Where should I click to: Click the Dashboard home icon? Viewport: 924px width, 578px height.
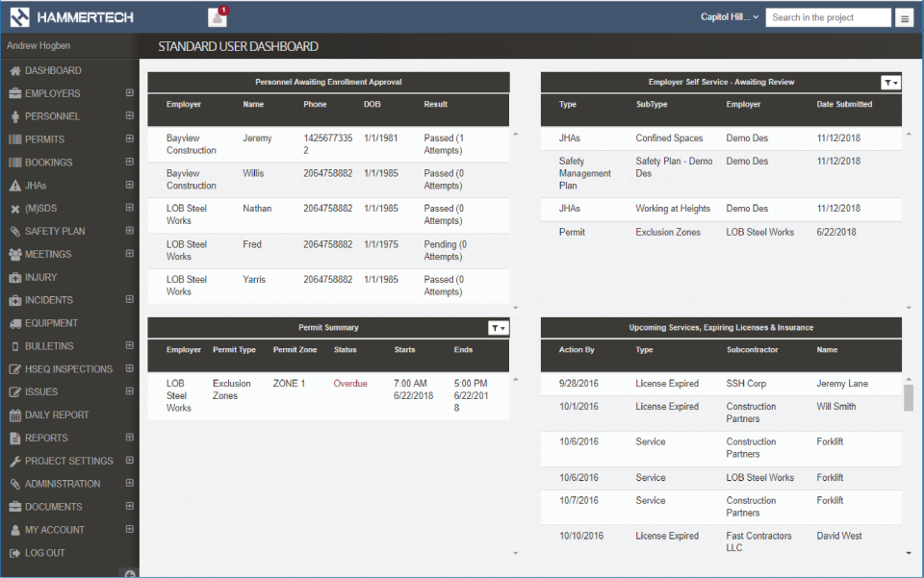[15, 70]
